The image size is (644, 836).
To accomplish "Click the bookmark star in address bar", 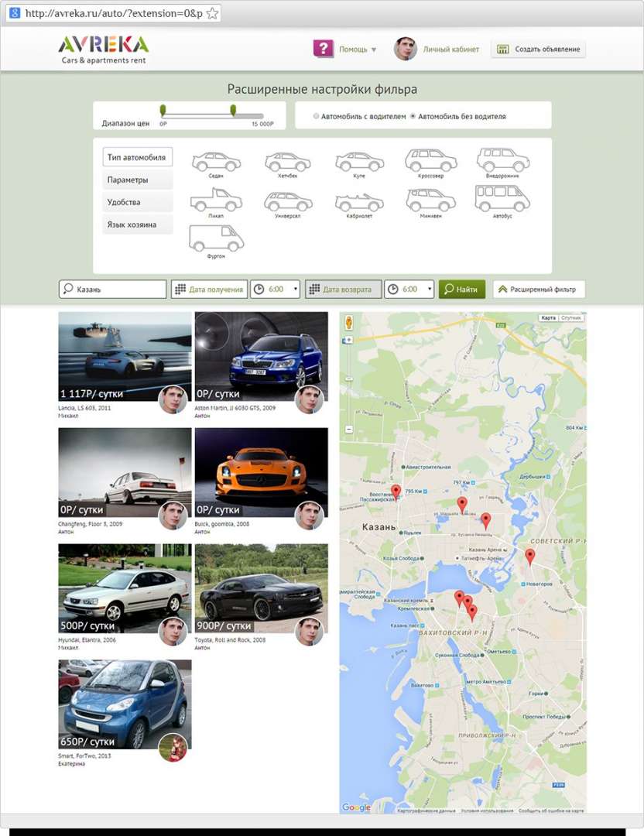I will pos(212,13).
